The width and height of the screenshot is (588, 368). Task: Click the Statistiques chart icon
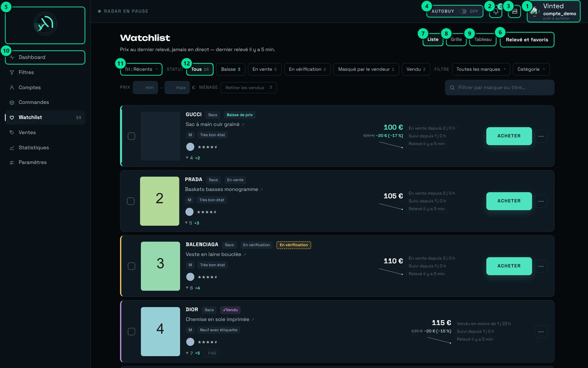pyautogui.click(x=12, y=148)
